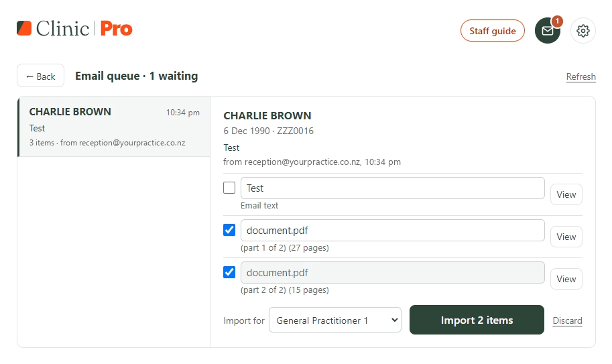View document.pdf part 2 of 2
The width and height of the screenshot is (612, 364).
pos(566,279)
